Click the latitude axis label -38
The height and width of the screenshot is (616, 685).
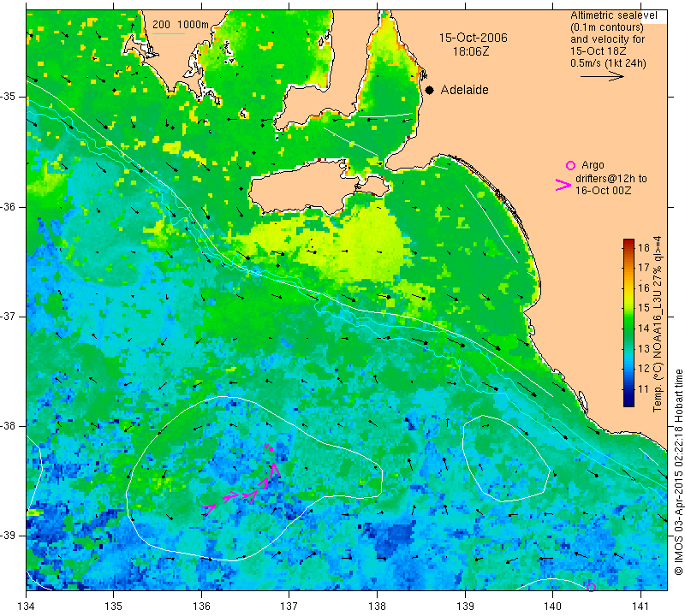[9, 426]
